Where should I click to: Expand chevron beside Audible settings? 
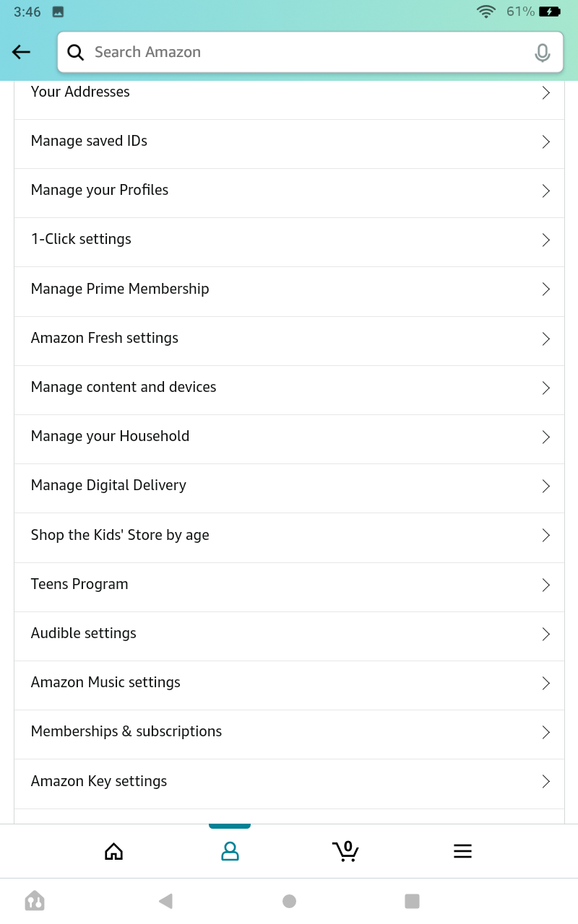(545, 634)
